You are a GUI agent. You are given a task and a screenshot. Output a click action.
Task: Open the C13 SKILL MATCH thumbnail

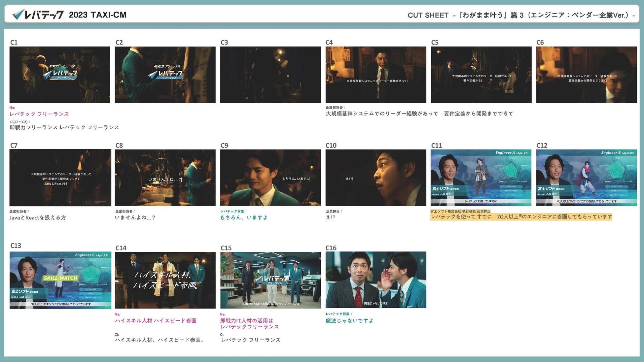pyautogui.click(x=60, y=280)
